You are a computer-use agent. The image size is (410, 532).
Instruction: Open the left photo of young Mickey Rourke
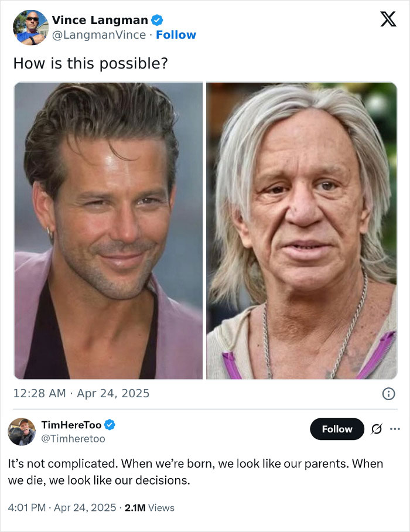(x=107, y=230)
